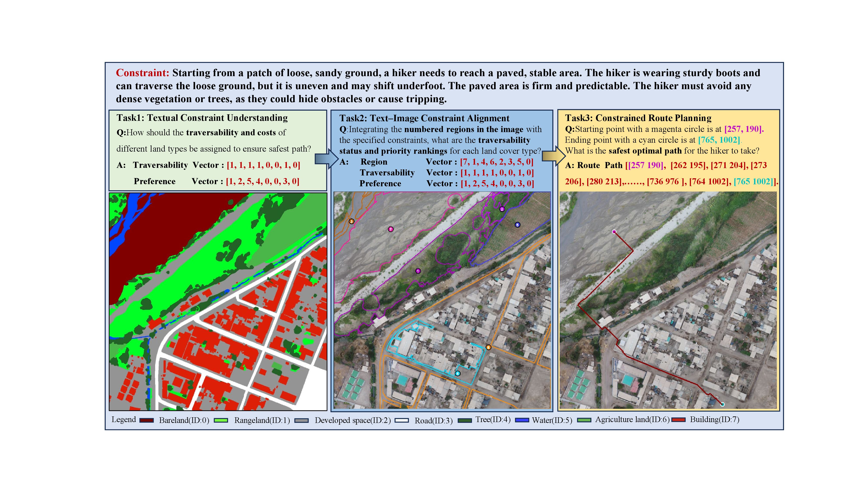This screenshot has height=488, width=868.
Task: Click the blue region marker 5
Action: tap(518, 225)
